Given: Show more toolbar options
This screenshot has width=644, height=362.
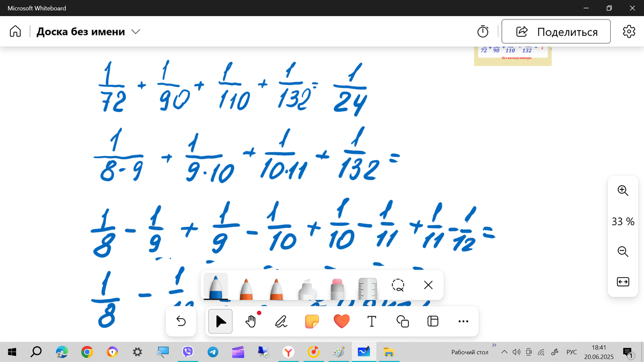Looking at the screenshot, I should pos(464,321).
